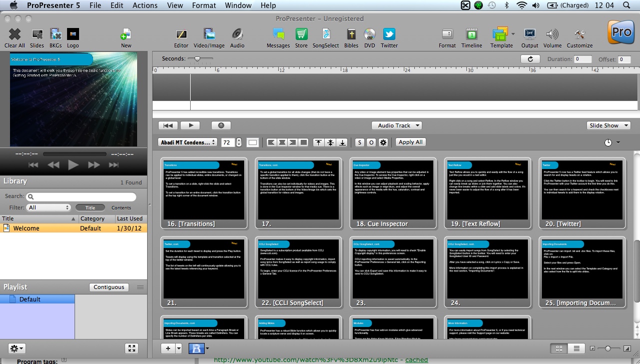640x364 pixels.
Task: Toggle the Output display icon
Action: coord(529,34)
